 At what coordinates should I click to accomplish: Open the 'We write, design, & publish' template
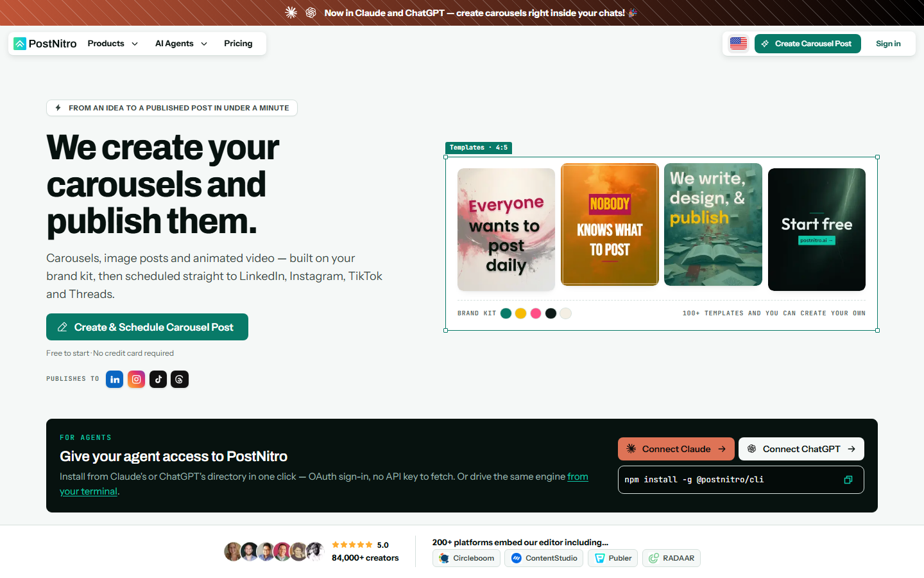[714, 224]
